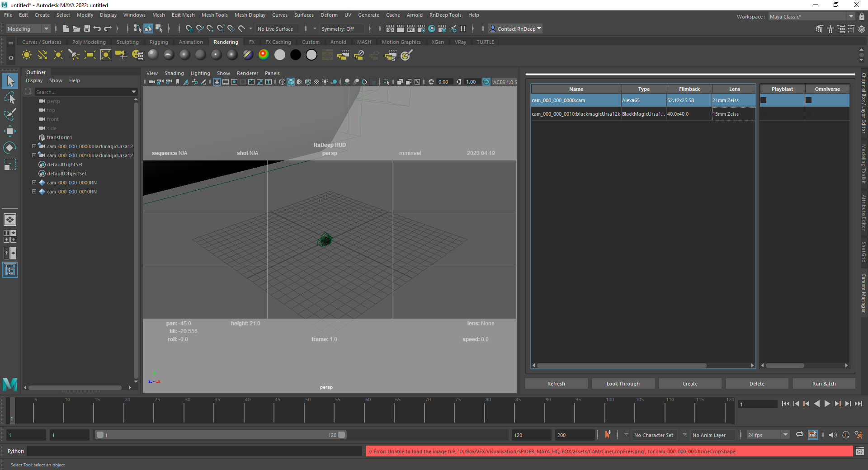Open the RnDeep Tools menu
Image resolution: width=868 pixels, height=470 pixels.
click(445, 15)
